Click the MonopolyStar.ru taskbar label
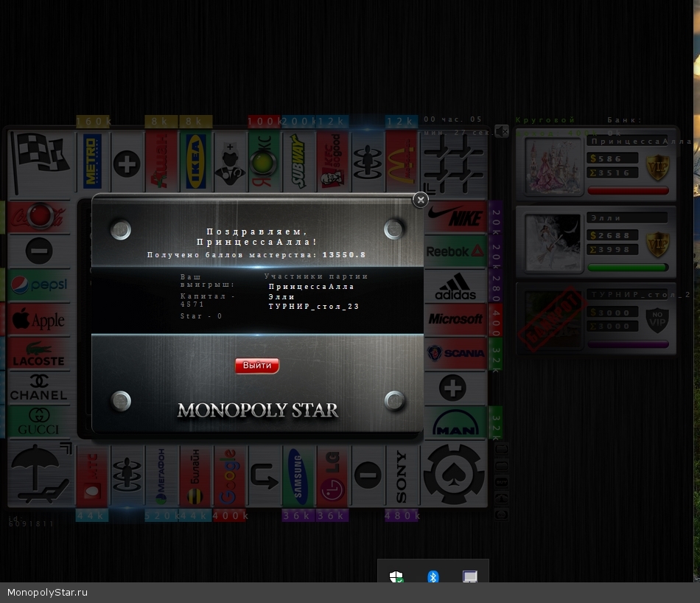This screenshot has width=700, height=603. tap(48, 593)
